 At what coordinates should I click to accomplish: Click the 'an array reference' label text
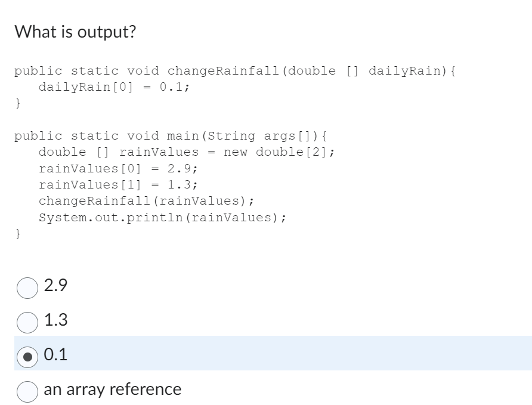(x=113, y=389)
